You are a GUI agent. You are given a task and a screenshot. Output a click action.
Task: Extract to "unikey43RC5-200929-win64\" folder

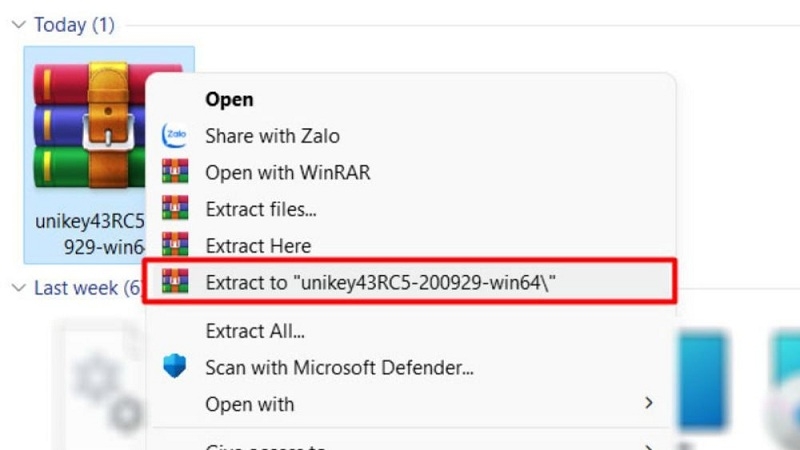click(380, 282)
